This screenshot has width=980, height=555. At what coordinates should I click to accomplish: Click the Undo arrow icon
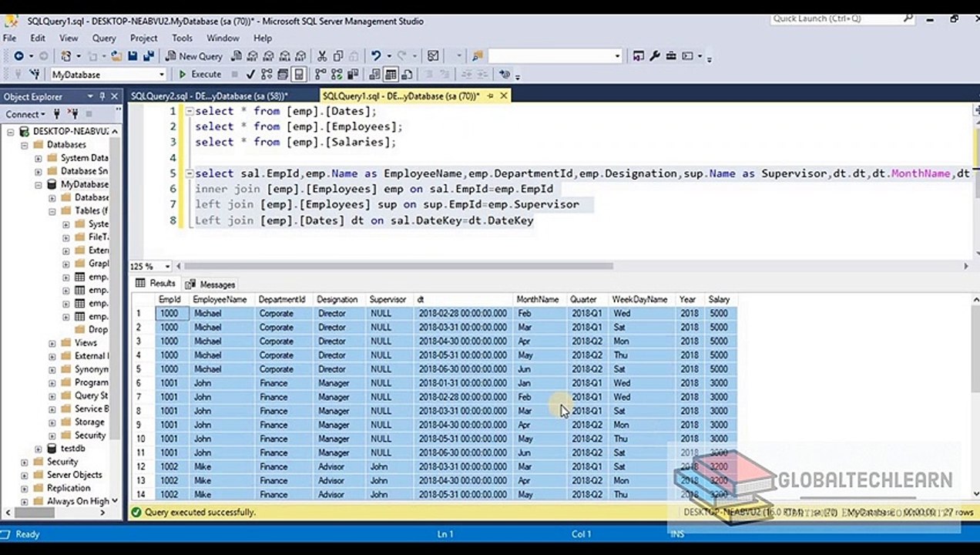pos(375,56)
